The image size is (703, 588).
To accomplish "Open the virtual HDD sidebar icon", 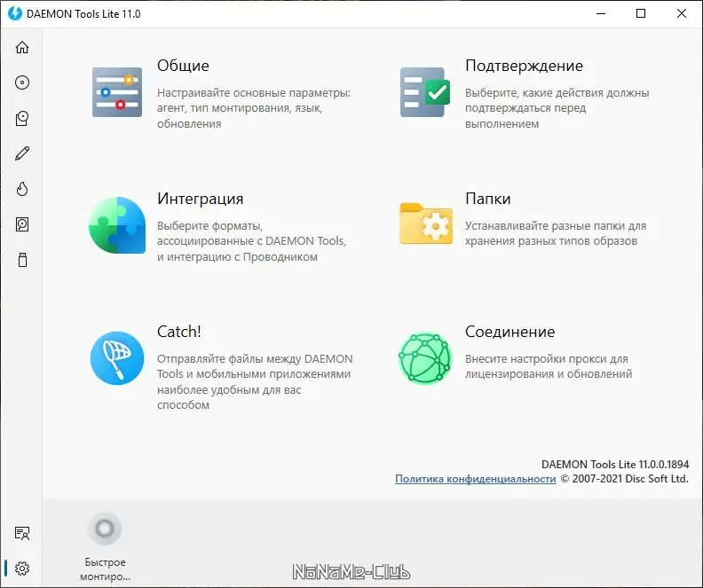I will pos(22,224).
